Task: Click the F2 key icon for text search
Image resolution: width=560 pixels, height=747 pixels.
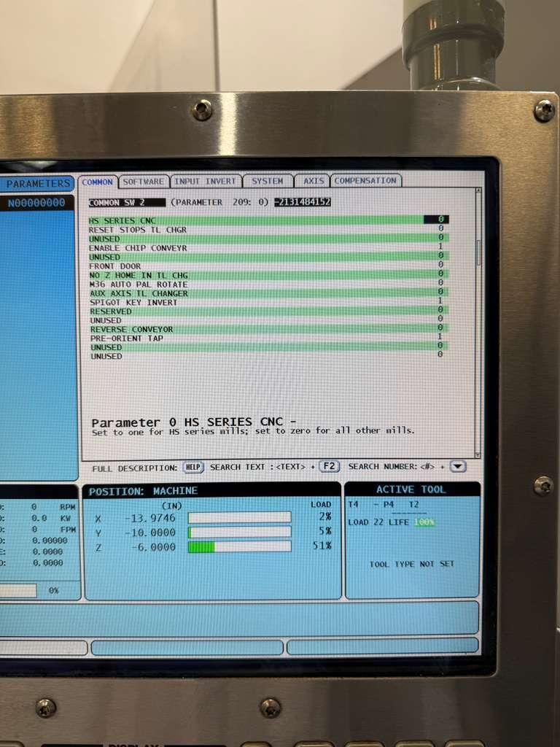Action: 330,467
